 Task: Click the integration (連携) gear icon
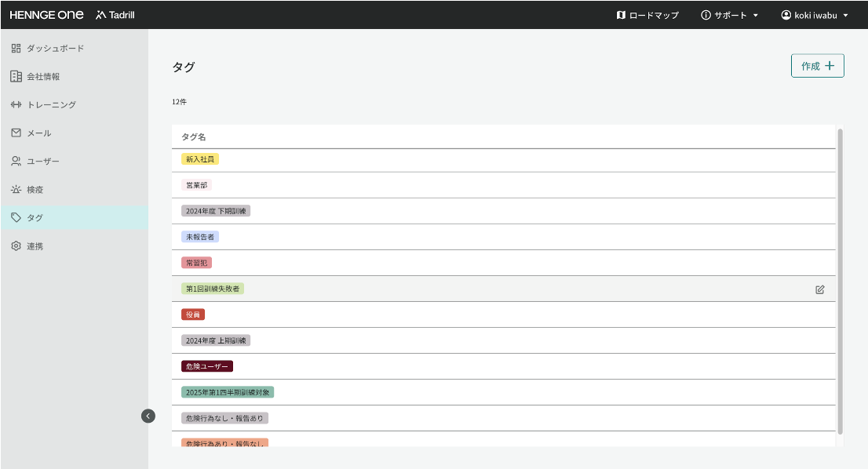point(16,246)
